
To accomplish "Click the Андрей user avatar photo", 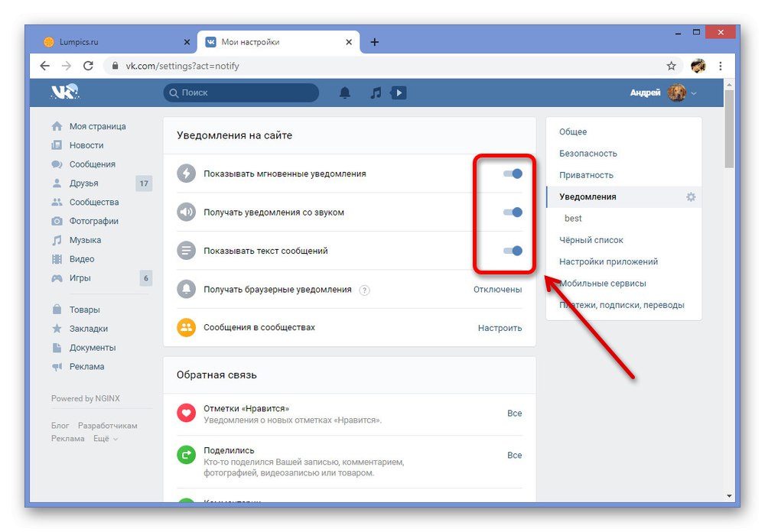I will pyautogui.click(x=677, y=92).
